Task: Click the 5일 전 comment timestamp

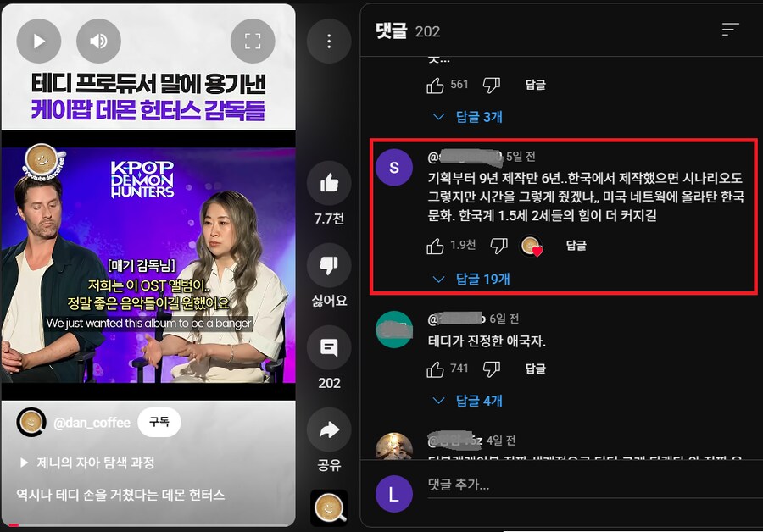Action: pos(521,157)
